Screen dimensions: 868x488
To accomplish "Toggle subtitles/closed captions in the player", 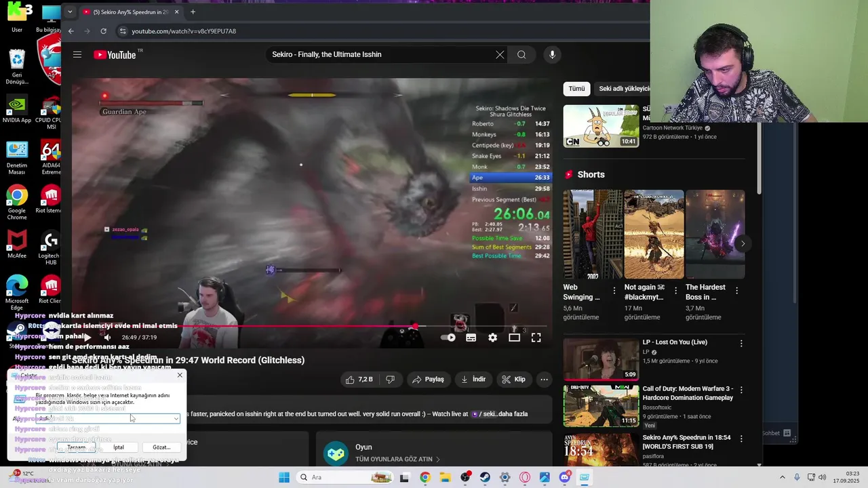I will (471, 338).
